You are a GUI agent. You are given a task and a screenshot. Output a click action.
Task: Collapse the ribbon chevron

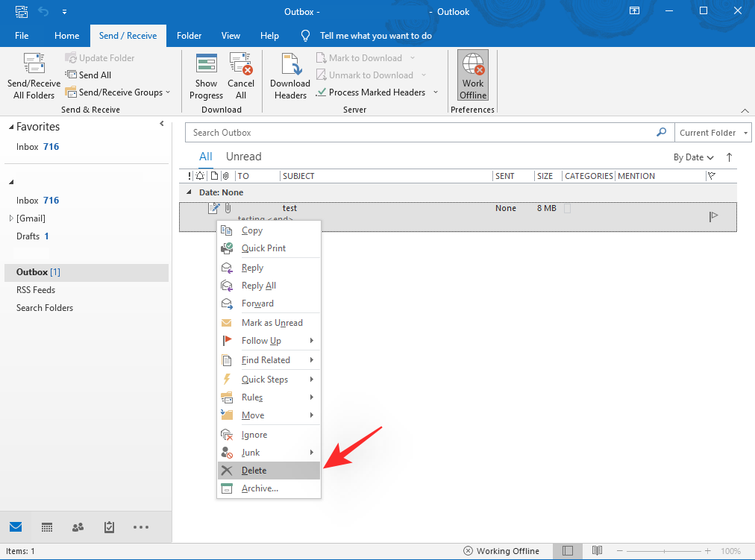pos(745,110)
